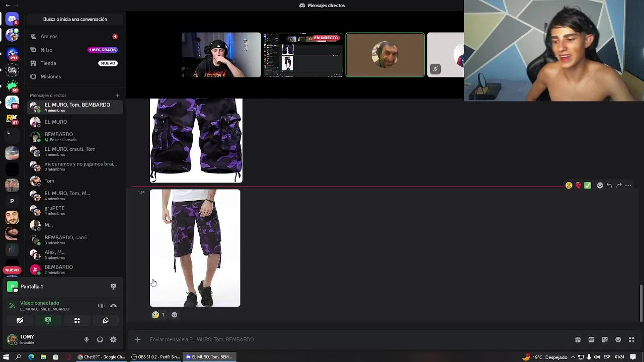Open the Amigos tab
644x362 pixels.
(75, 36)
